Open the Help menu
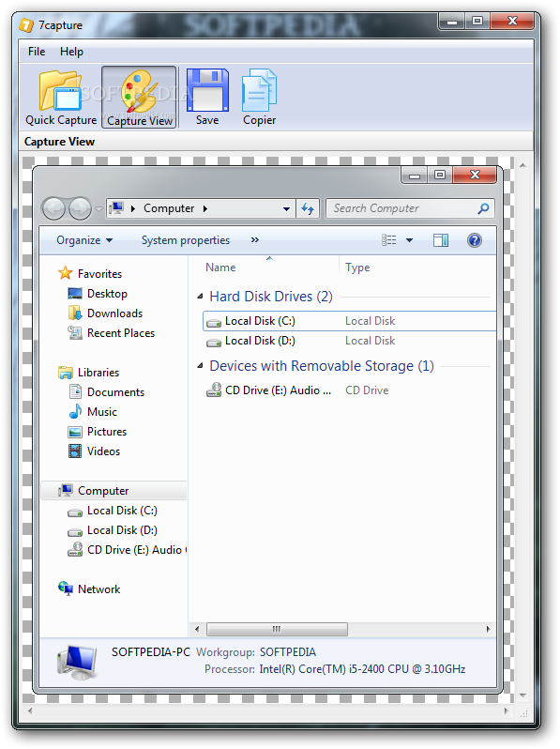 point(71,52)
